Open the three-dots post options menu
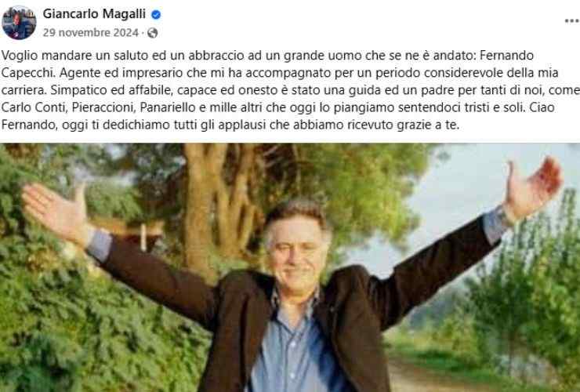This screenshot has height=392, width=580. pos(572,21)
